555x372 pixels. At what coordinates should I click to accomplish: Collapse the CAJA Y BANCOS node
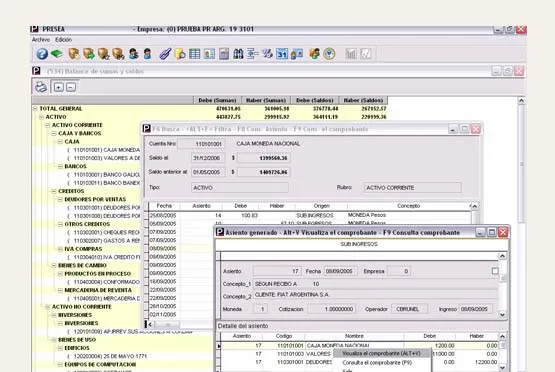click(54, 133)
